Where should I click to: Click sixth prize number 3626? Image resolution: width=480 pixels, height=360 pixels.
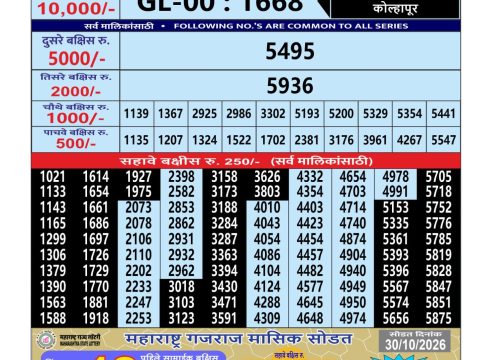tap(267, 177)
